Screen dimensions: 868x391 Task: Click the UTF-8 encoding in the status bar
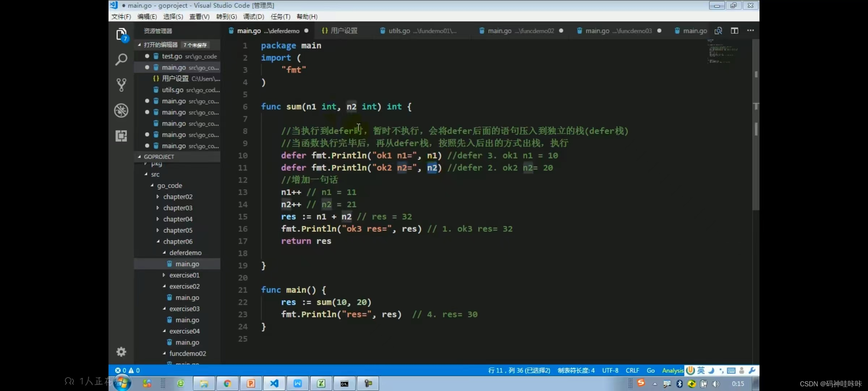coord(610,370)
